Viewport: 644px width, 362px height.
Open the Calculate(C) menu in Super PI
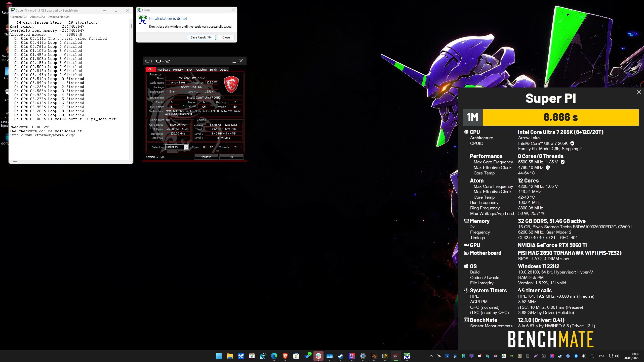click(x=18, y=17)
